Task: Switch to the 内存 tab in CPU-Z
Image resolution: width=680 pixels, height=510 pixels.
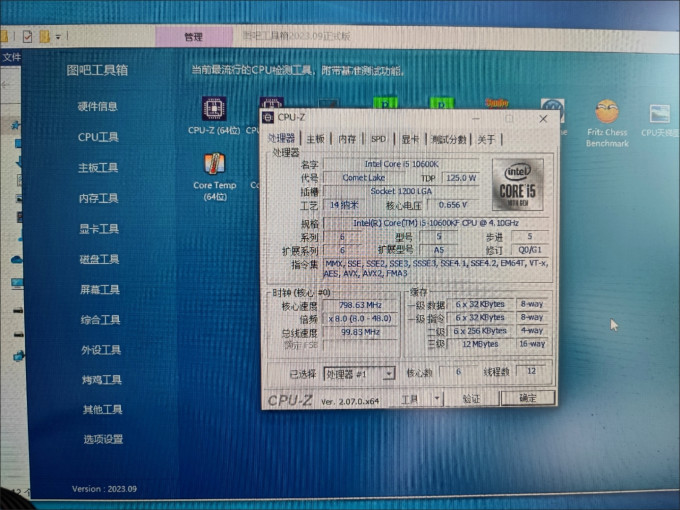Action: coord(347,139)
